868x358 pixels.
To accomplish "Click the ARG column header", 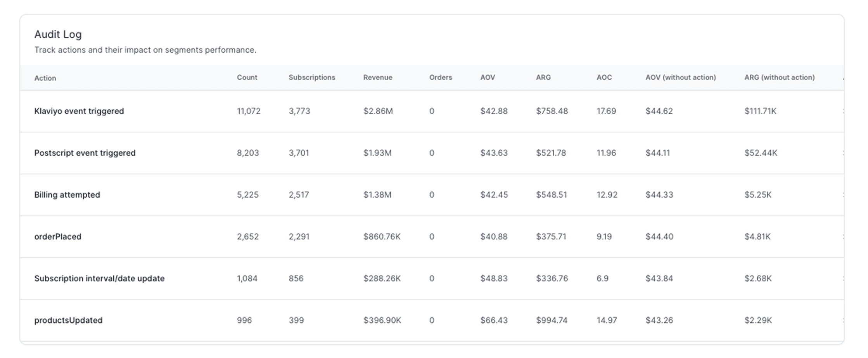I will point(543,77).
